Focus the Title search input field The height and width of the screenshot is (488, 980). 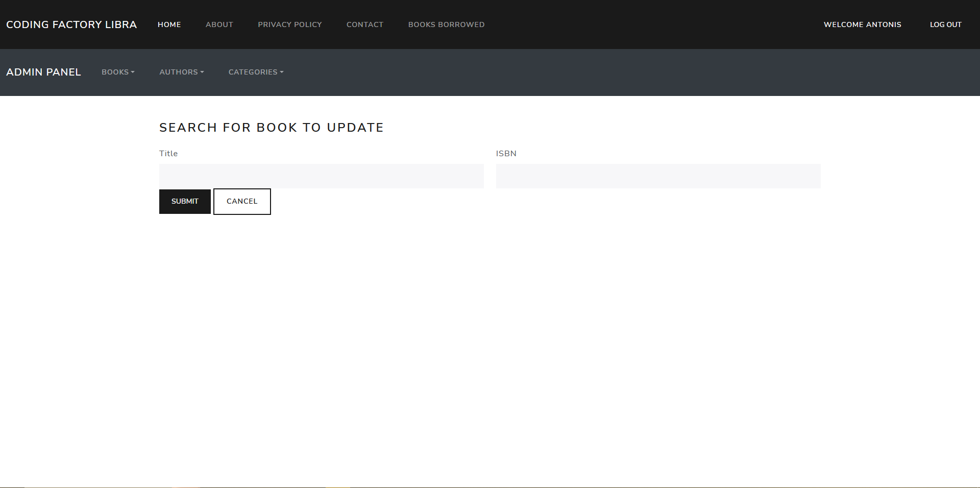(x=321, y=176)
